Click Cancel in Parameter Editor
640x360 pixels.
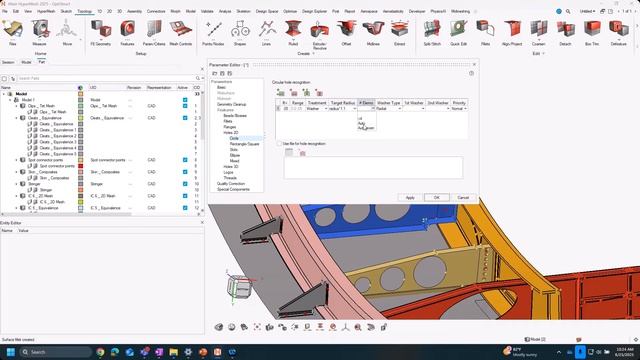coord(463,198)
